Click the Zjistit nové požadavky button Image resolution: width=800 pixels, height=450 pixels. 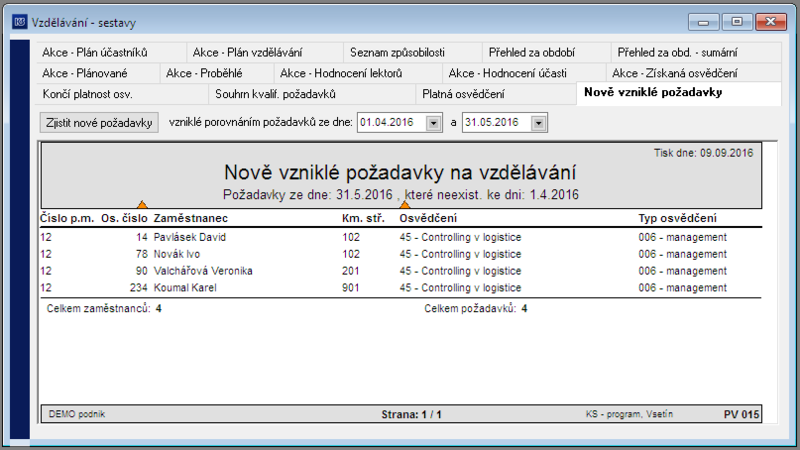point(99,123)
